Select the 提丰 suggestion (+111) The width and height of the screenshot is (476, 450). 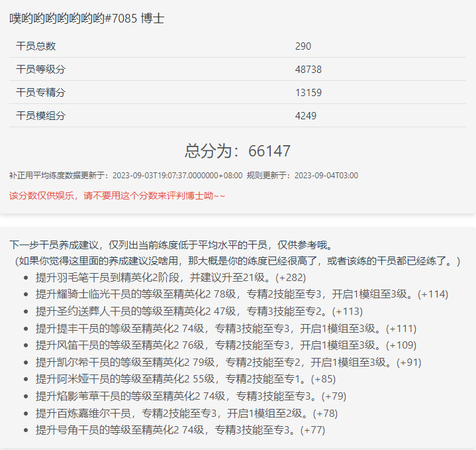226,329
